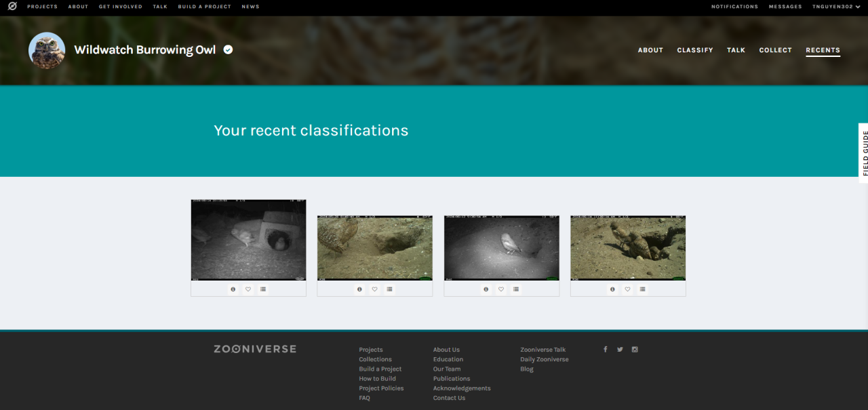Go to the project Classify tab
The width and height of the screenshot is (868, 410).
click(x=695, y=50)
